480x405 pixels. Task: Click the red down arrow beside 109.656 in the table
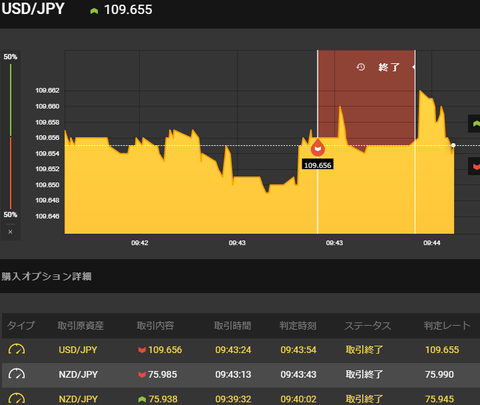142,350
